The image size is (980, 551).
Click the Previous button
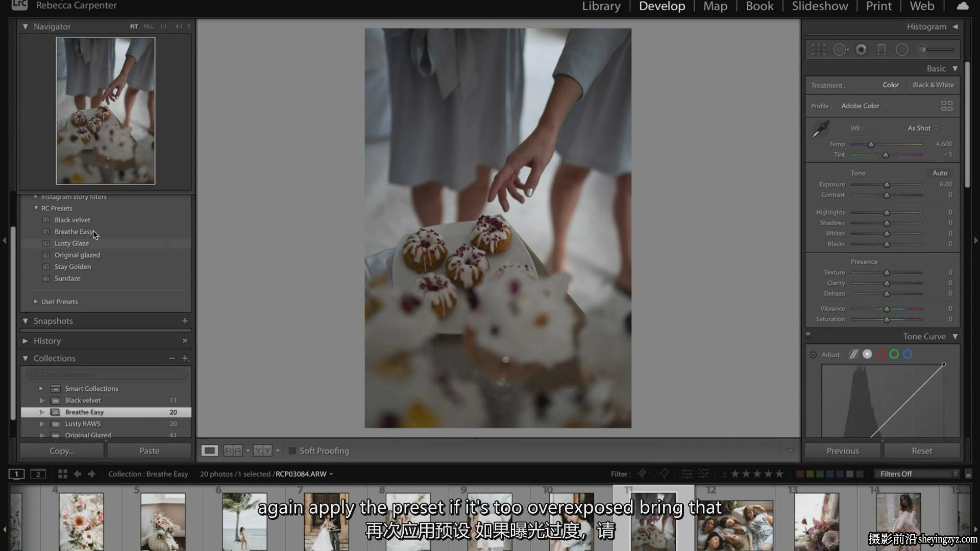coord(843,450)
